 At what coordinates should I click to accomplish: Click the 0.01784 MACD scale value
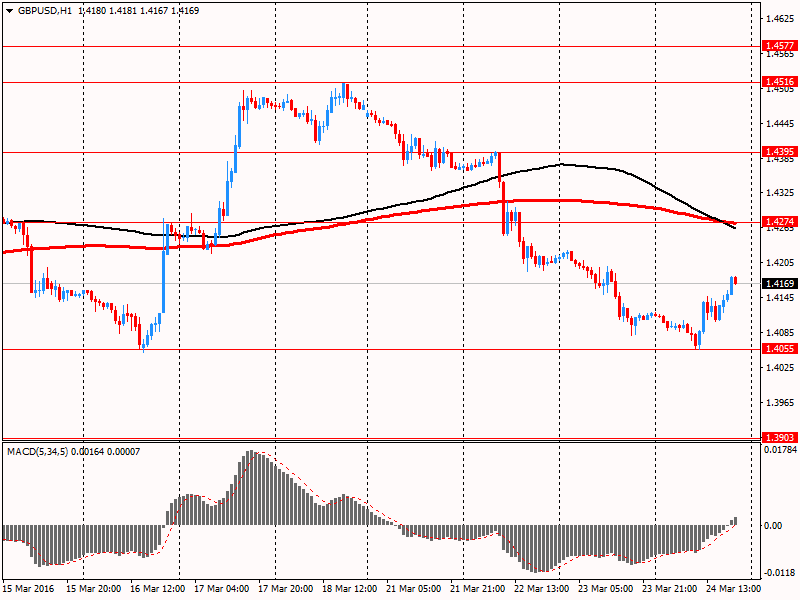point(781,449)
